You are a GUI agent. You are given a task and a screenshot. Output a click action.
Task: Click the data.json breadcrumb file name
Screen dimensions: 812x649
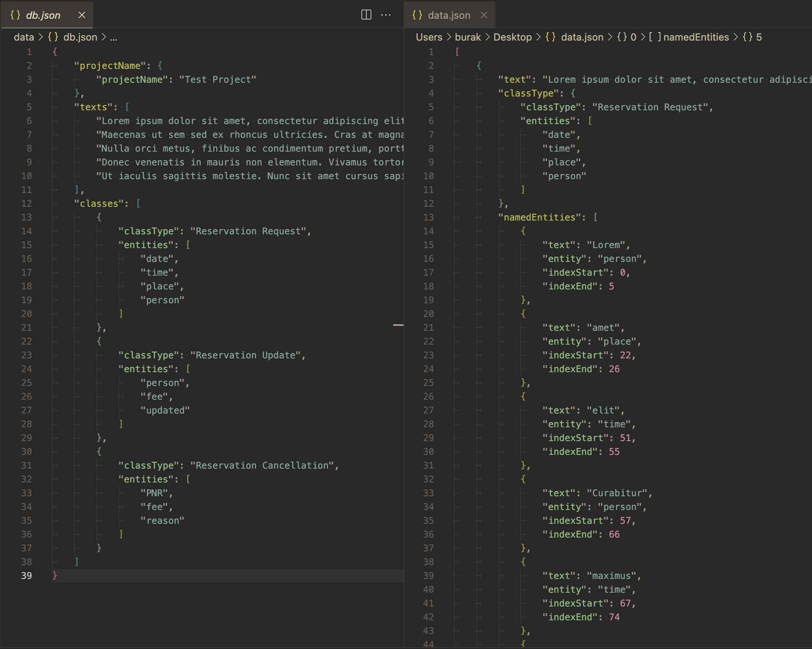(582, 37)
